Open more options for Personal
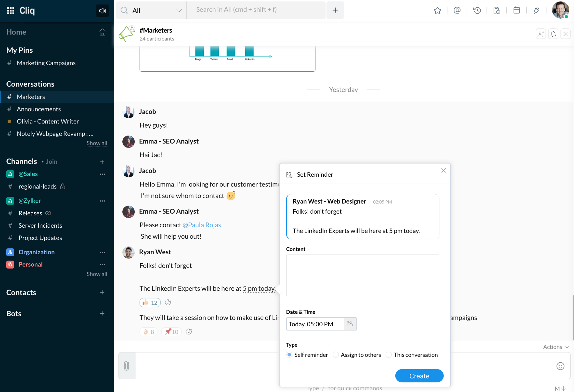Viewport: 574px width, 392px height. 103,265
